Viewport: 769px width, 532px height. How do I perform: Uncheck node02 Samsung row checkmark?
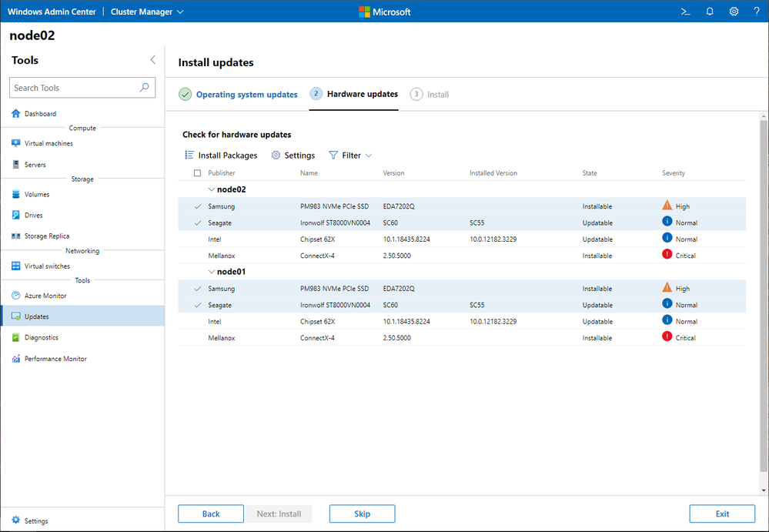click(x=198, y=206)
